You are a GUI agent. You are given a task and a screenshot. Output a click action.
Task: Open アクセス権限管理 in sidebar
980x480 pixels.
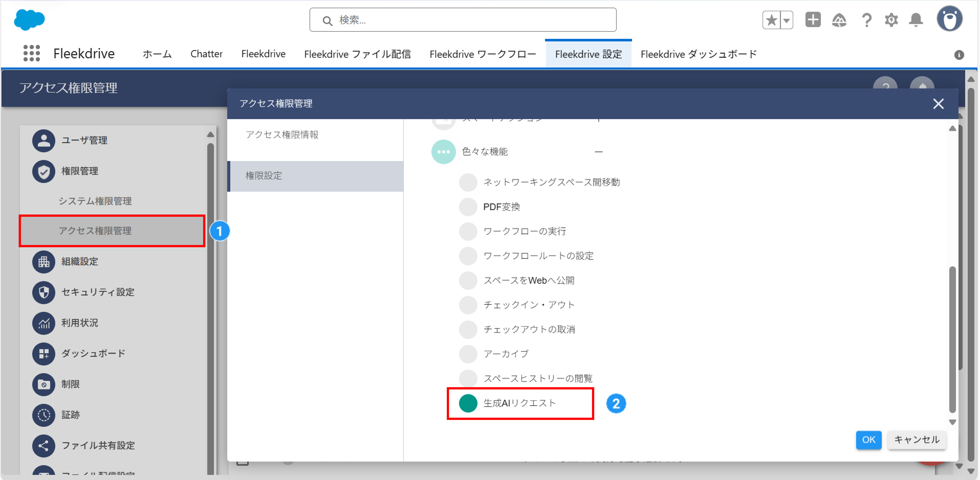[x=112, y=231]
